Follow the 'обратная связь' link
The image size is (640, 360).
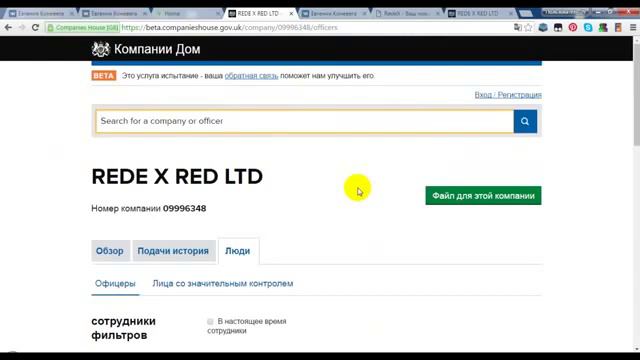(x=251, y=76)
